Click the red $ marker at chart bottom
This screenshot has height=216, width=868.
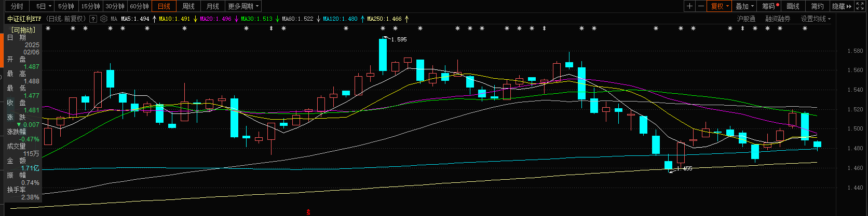pos(308,212)
